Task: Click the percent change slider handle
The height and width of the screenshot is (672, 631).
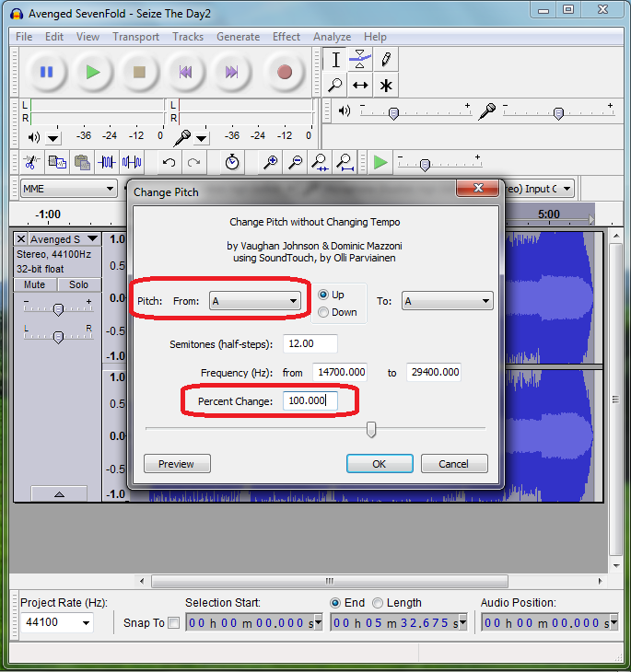Action: (371, 429)
